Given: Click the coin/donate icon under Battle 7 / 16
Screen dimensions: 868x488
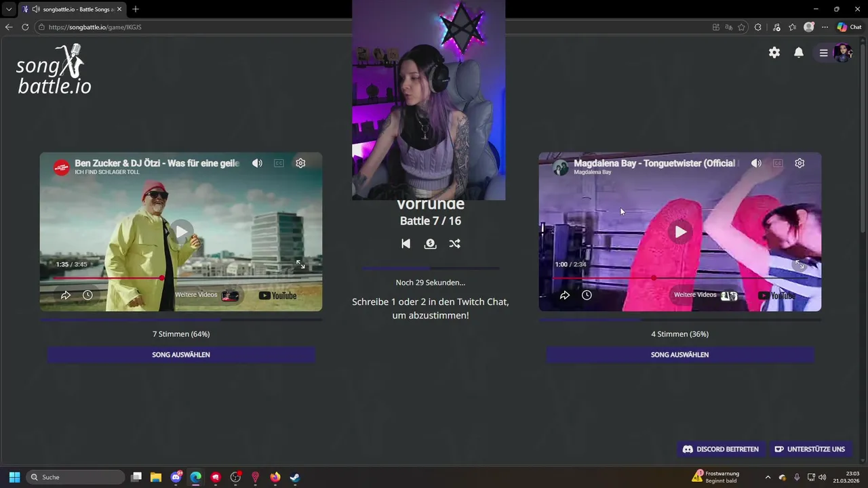Looking at the screenshot, I should click(430, 243).
